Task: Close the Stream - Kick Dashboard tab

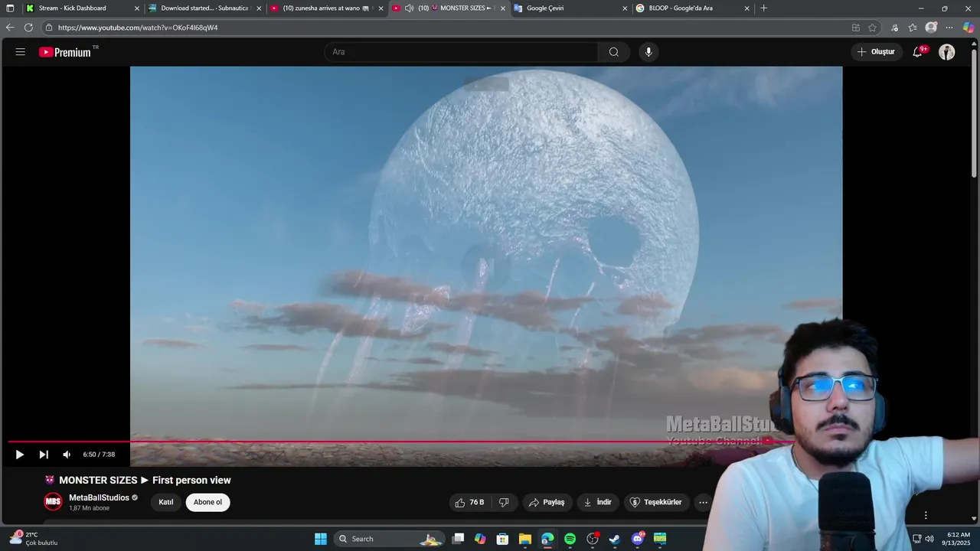Action: tap(137, 8)
